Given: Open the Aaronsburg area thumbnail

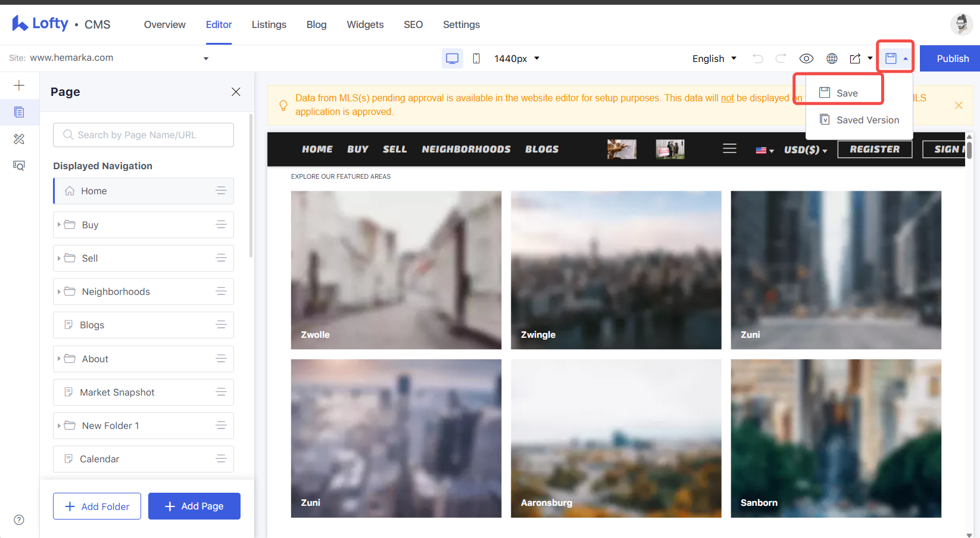Looking at the screenshot, I should [616, 438].
